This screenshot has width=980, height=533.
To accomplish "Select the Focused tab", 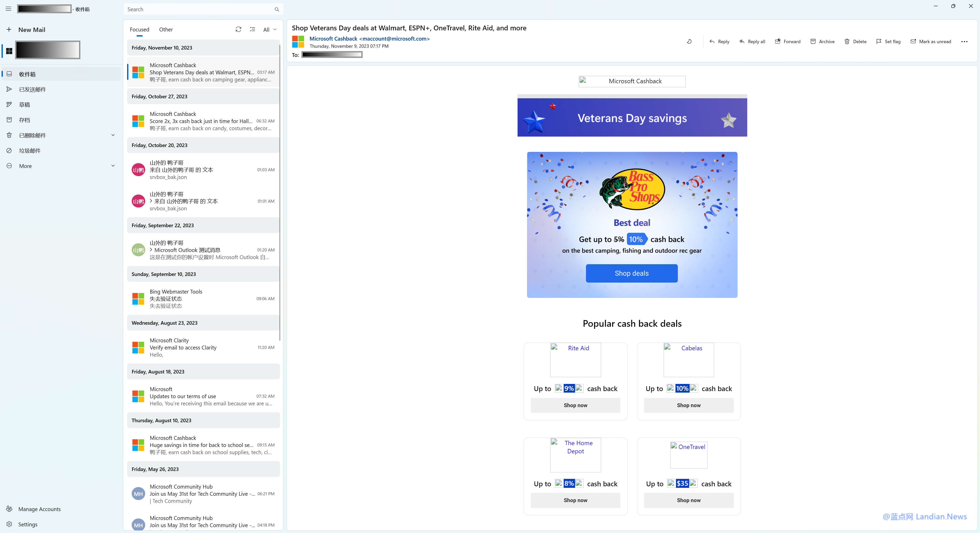I will pos(139,29).
